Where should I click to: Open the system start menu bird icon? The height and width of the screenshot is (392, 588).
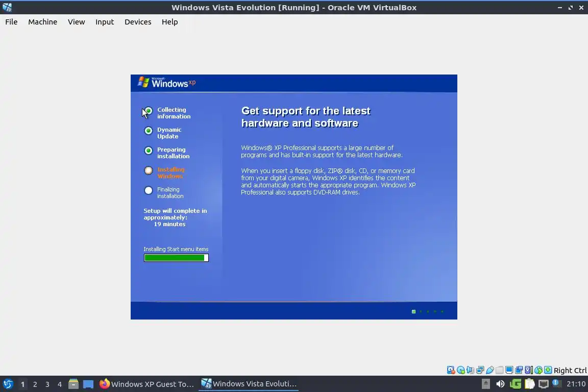coord(8,384)
